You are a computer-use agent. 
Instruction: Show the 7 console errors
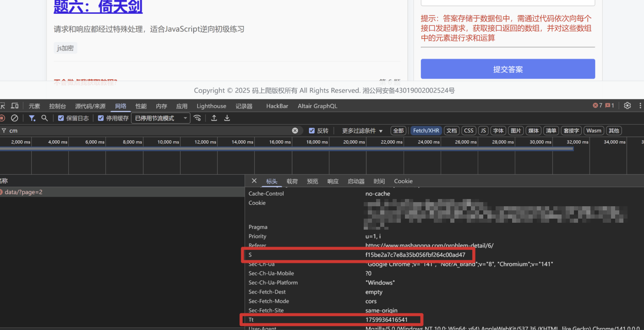coord(598,106)
